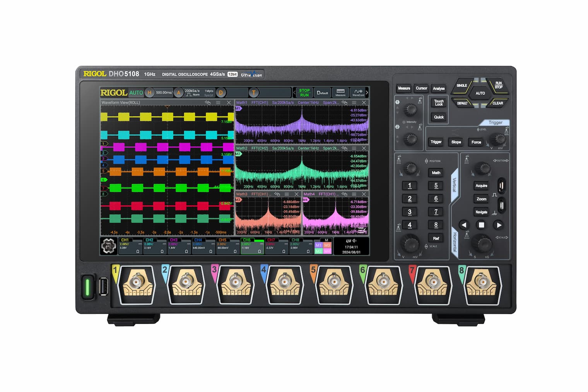588x392 pixels.
Task: Toggle the CH6 channel label
Action: (247, 240)
